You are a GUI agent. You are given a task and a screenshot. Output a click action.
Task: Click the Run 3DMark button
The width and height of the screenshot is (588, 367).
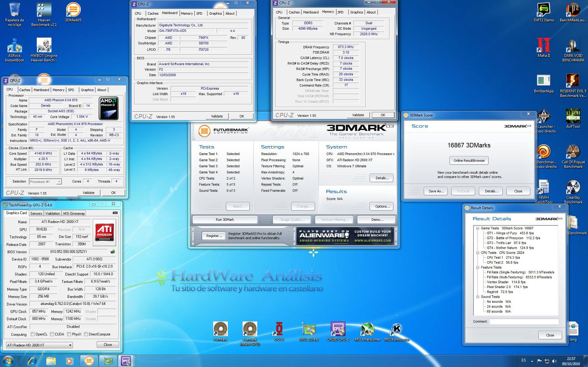[225, 220]
